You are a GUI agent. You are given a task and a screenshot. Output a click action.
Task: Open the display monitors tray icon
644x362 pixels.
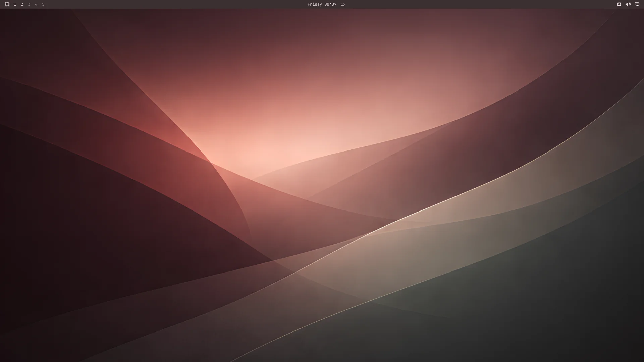(x=637, y=4)
